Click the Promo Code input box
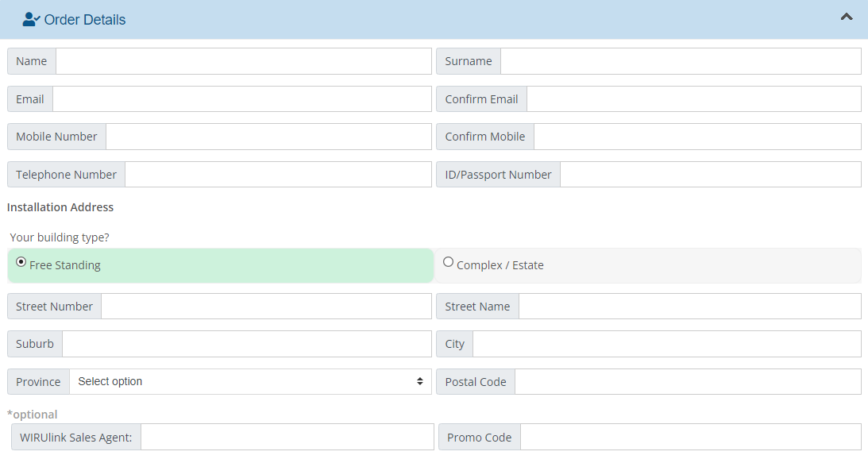The height and width of the screenshot is (463, 868). (690, 437)
